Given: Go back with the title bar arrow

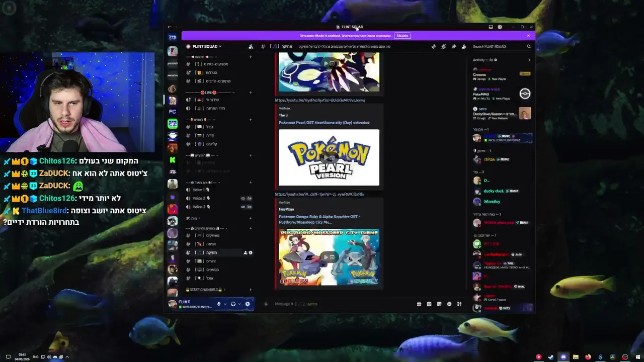Looking at the screenshot, I should coord(170,27).
